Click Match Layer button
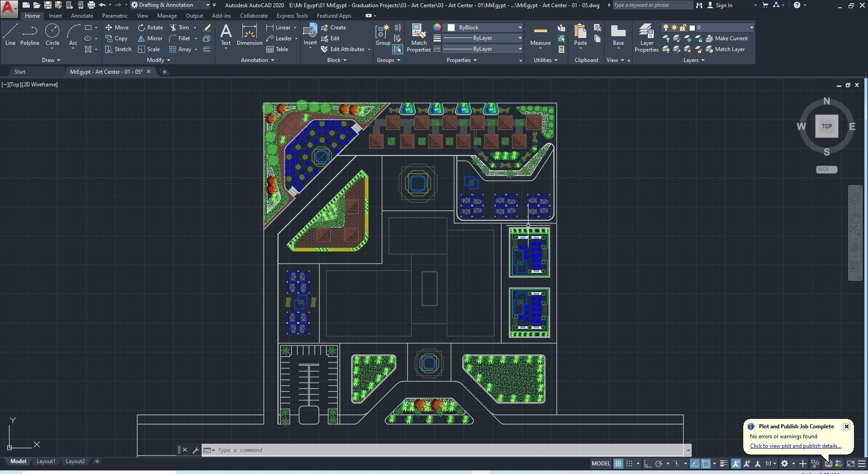 tap(725, 49)
